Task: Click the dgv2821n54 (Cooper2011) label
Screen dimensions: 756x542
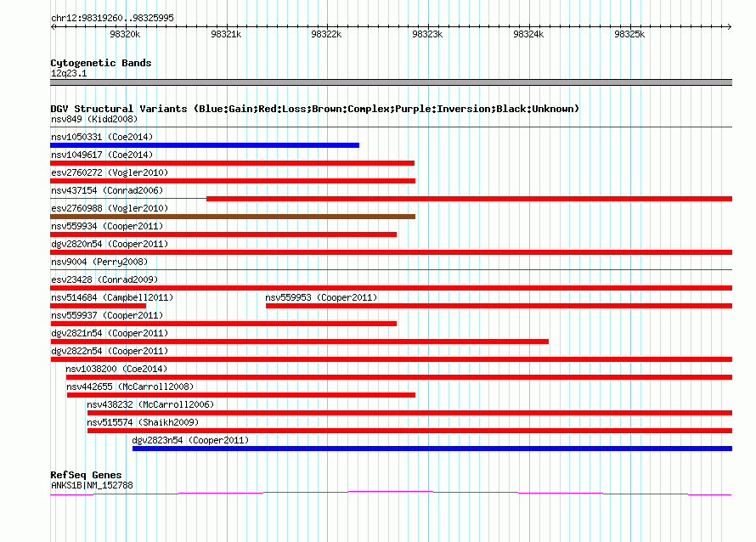Action: [x=110, y=333]
